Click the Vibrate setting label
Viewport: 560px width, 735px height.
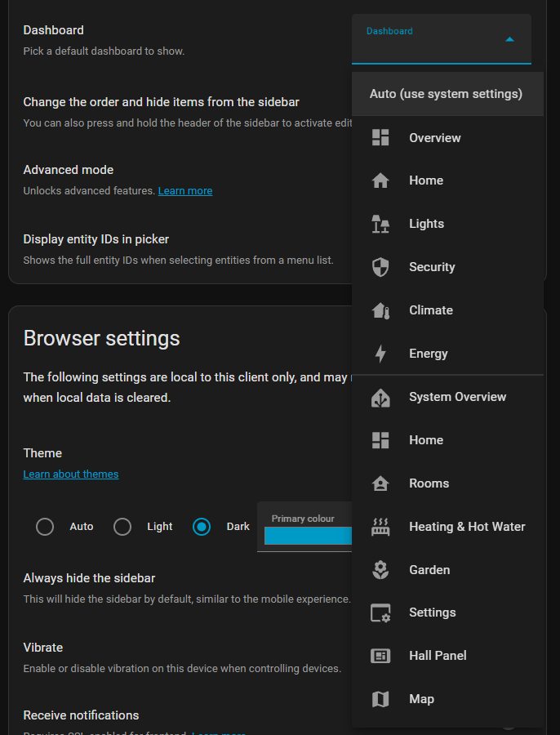click(43, 648)
